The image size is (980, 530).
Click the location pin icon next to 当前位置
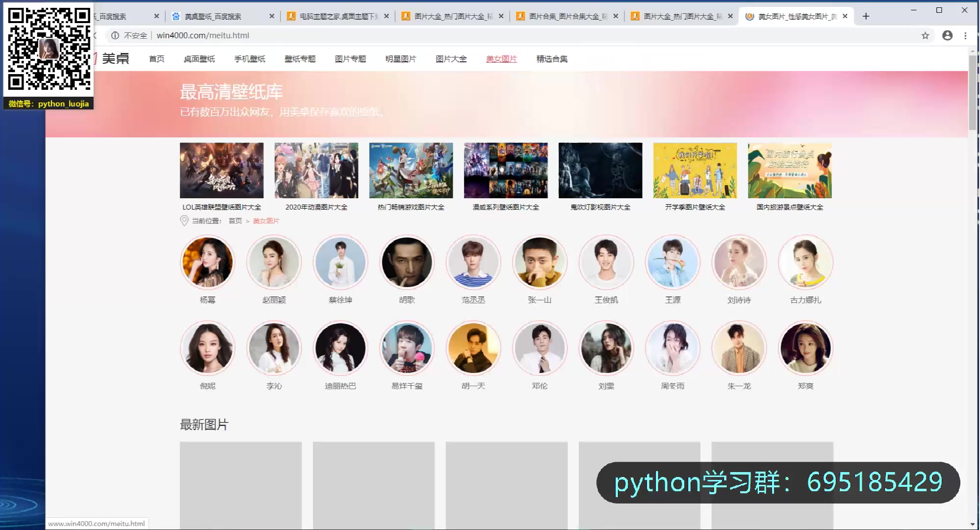[184, 221]
